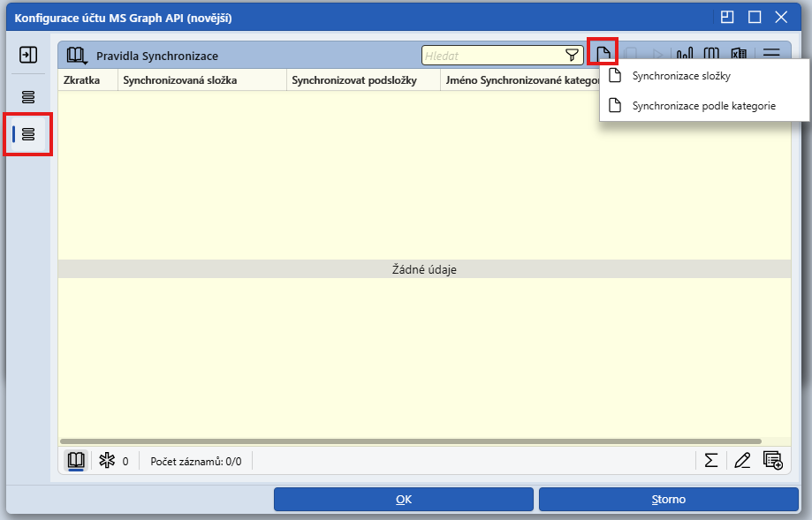This screenshot has width=812, height=520.
Task: Click the window layout icon in title bar
Action: tap(727, 17)
